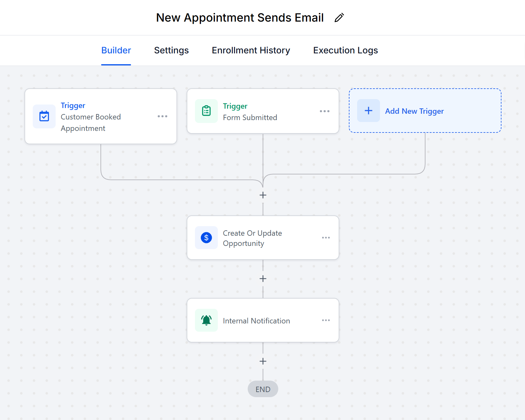Add a step above Create Or Update Opportunity

263,195
